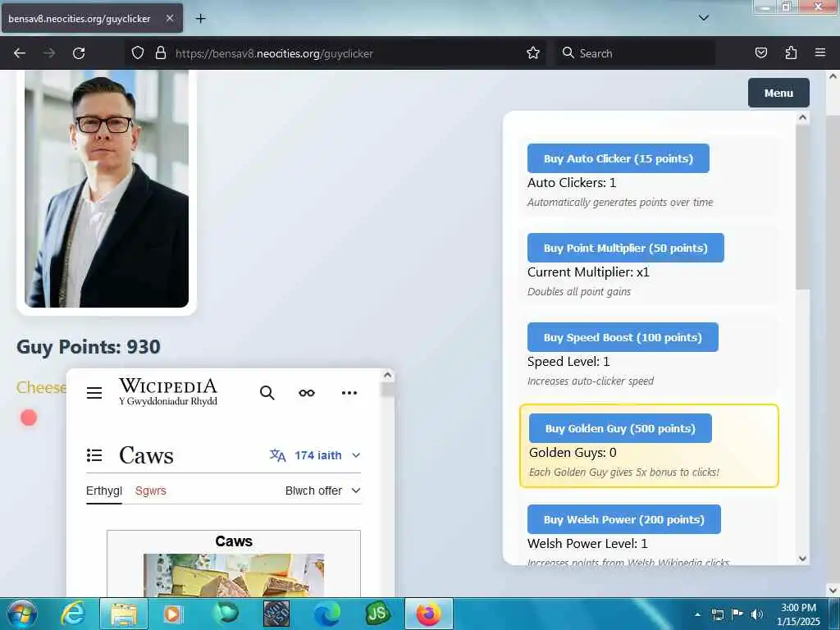Click the page scrollbar down arrow

coord(833,590)
